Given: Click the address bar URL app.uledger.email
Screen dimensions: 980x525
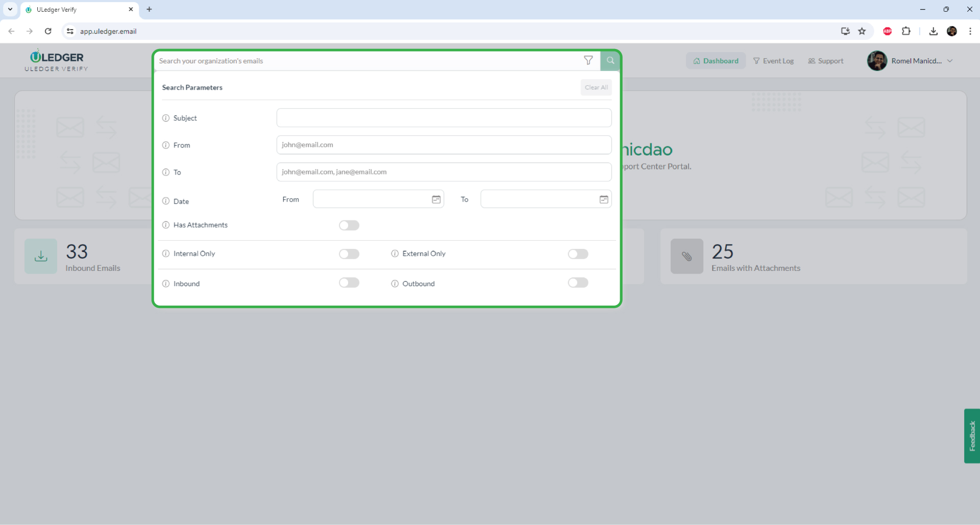Looking at the screenshot, I should pos(108,31).
